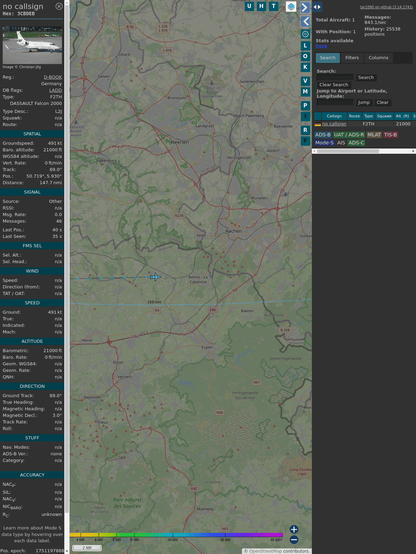Sort table by Alt. (ft) column
The image size is (416, 554).
coord(402,116)
